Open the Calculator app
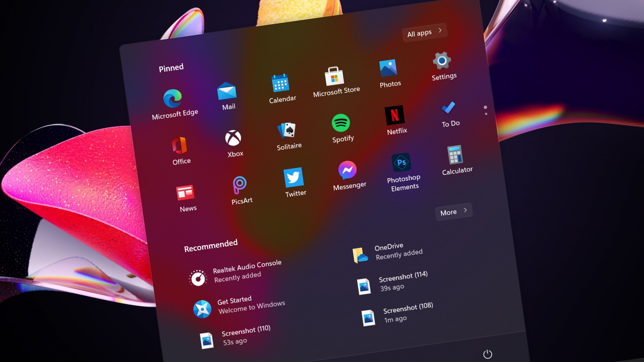644x362 pixels. (455, 155)
